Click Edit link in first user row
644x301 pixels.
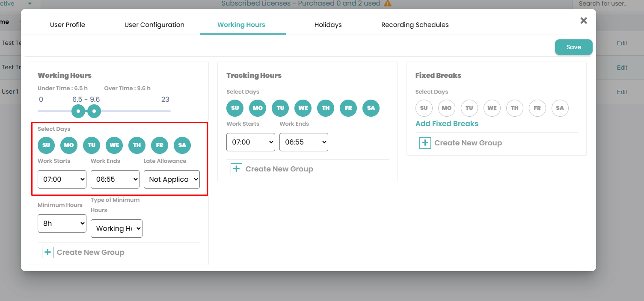pyautogui.click(x=622, y=43)
